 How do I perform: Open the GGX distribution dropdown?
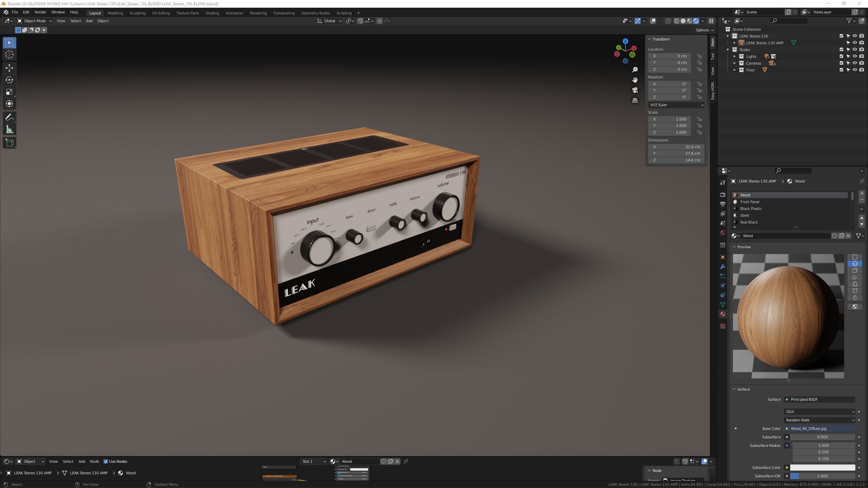coord(820,412)
